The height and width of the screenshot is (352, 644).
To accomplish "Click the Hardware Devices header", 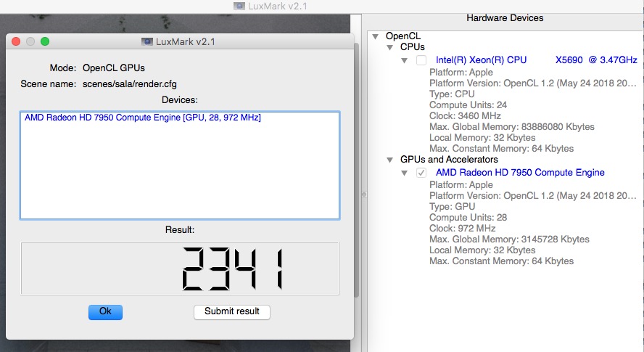I will point(505,18).
